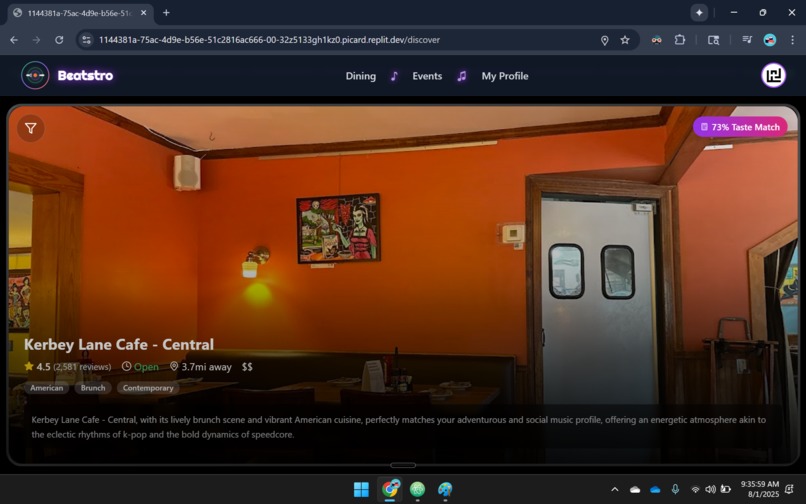The width and height of the screenshot is (806, 504).
Task: Click the microphone tray icon
Action: [x=675, y=489]
